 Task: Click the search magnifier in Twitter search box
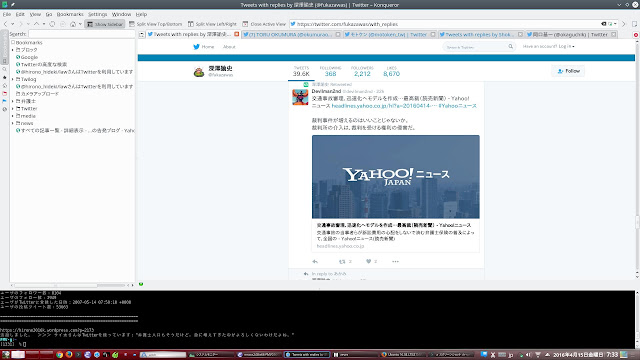(x=511, y=47)
